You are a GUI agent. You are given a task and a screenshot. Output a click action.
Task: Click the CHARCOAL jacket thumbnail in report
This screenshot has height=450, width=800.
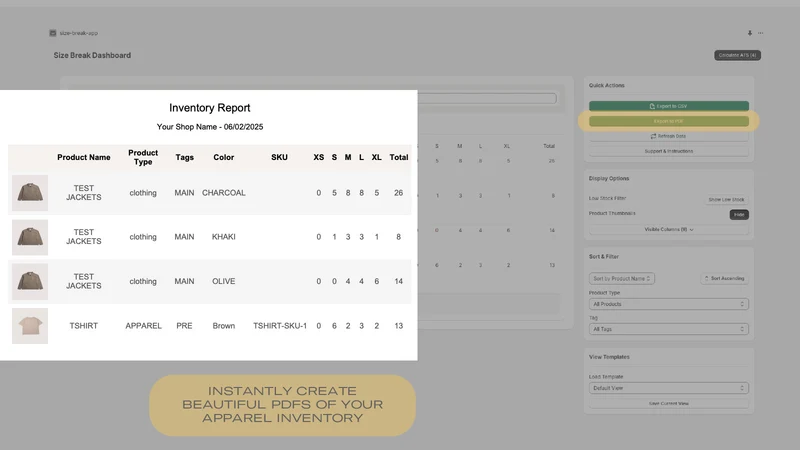(30, 193)
